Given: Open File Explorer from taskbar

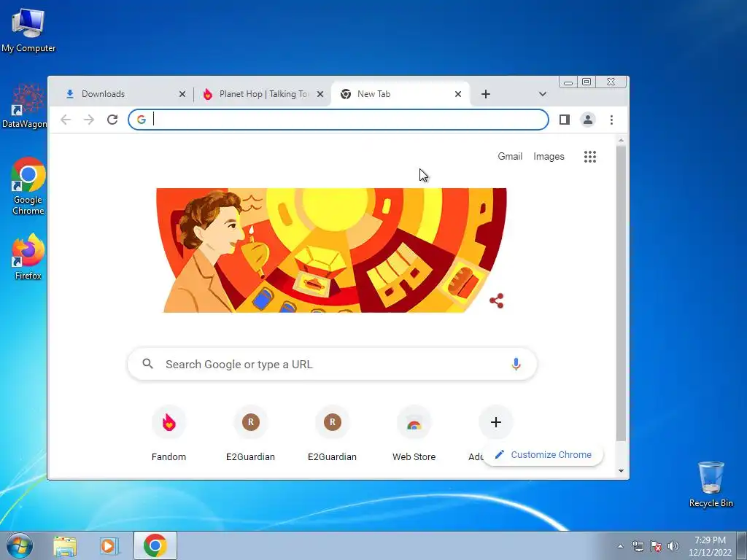Looking at the screenshot, I should pyautogui.click(x=65, y=546).
